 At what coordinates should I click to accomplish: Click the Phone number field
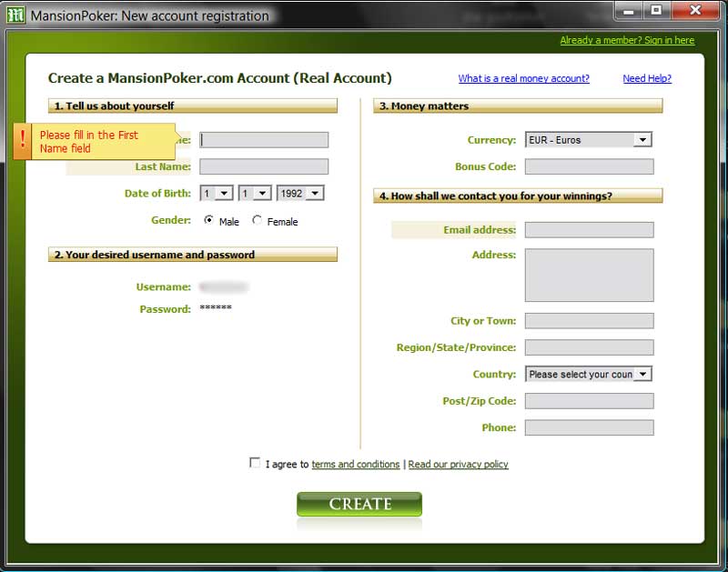click(x=589, y=427)
